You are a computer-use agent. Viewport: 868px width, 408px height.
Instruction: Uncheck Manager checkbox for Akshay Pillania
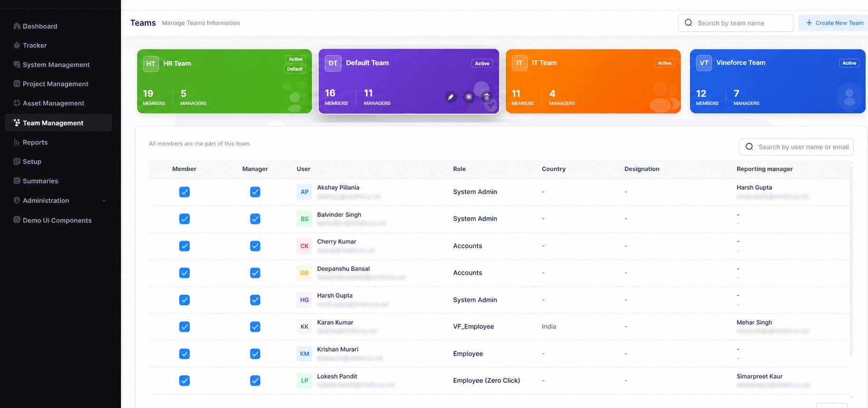255,192
